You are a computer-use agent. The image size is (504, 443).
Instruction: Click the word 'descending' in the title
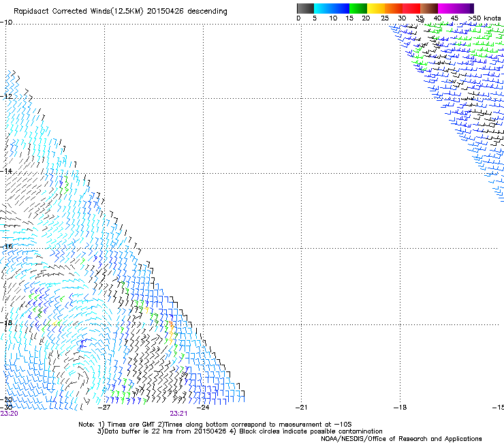pyautogui.click(x=207, y=12)
